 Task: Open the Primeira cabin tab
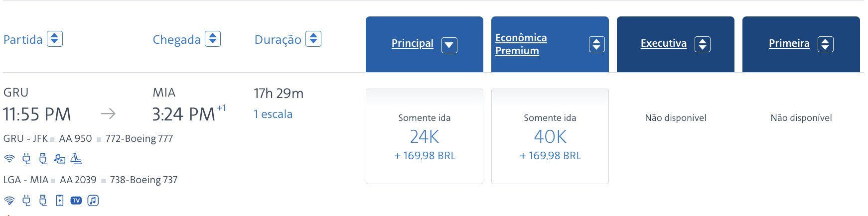click(801, 44)
